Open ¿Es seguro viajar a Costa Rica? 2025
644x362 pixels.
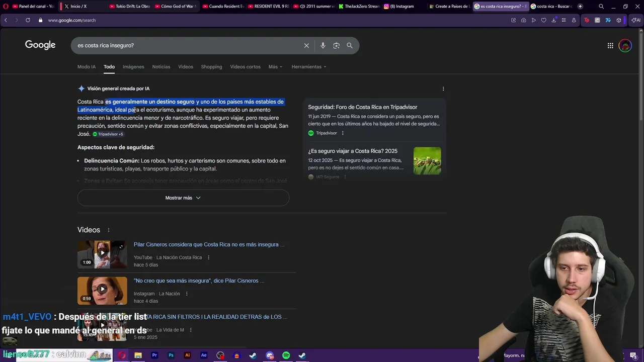(353, 151)
